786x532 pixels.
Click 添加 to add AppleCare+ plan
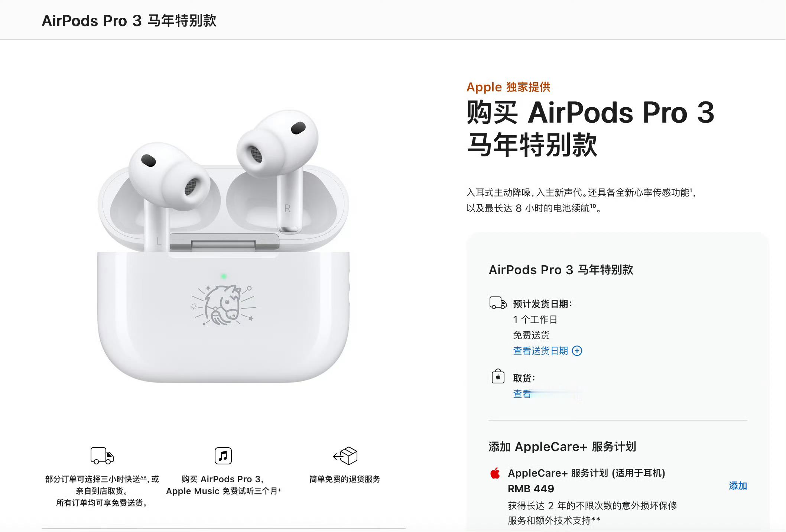738,486
